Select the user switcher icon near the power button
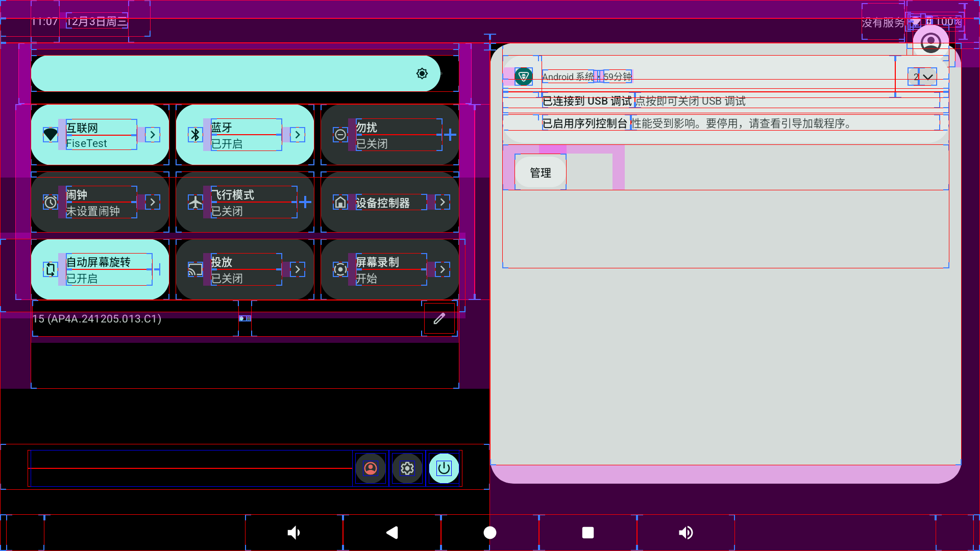 pos(370,468)
